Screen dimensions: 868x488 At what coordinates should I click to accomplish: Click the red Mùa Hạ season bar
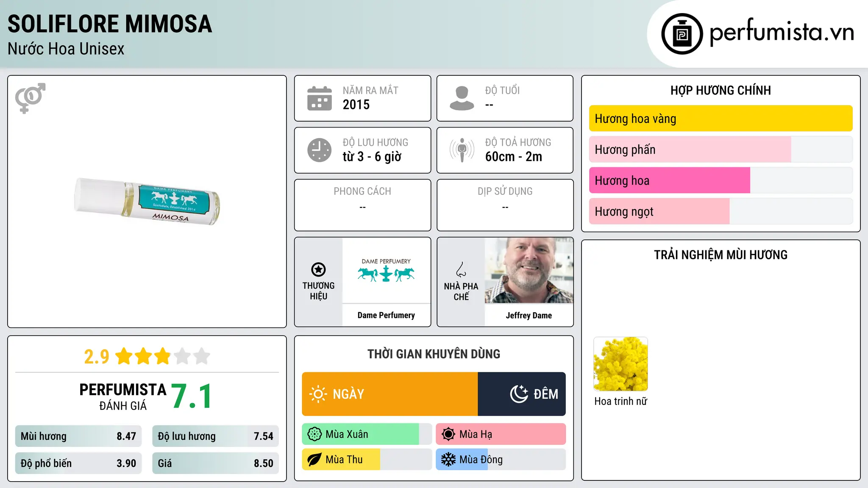click(x=501, y=434)
